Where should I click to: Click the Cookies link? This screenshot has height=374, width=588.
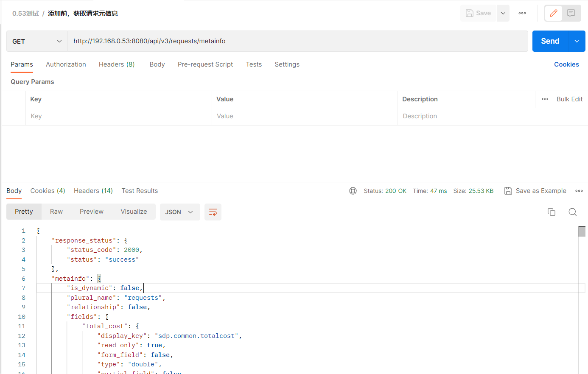566,64
